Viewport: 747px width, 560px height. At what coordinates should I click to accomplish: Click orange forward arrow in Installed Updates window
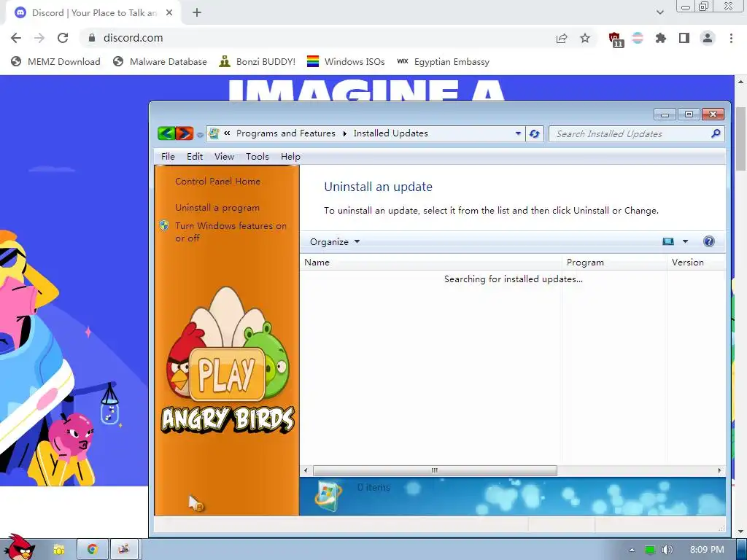pos(185,133)
